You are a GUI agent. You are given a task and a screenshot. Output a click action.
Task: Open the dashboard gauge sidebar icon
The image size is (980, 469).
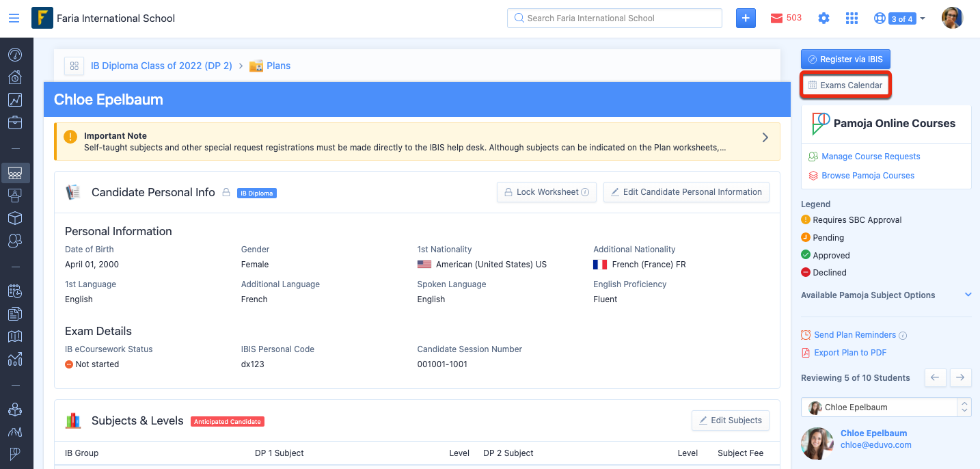[x=15, y=55]
